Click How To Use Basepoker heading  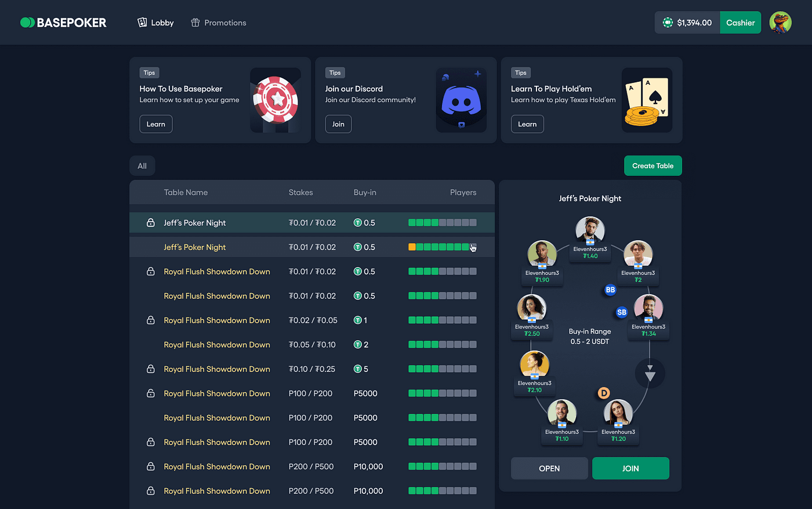pyautogui.click(x=181, y=89)
